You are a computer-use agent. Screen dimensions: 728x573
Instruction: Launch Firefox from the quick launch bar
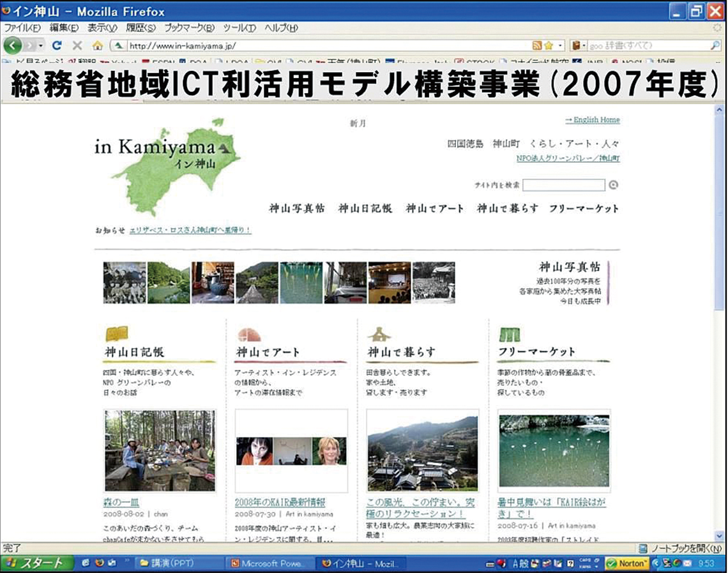click(99, 563)
